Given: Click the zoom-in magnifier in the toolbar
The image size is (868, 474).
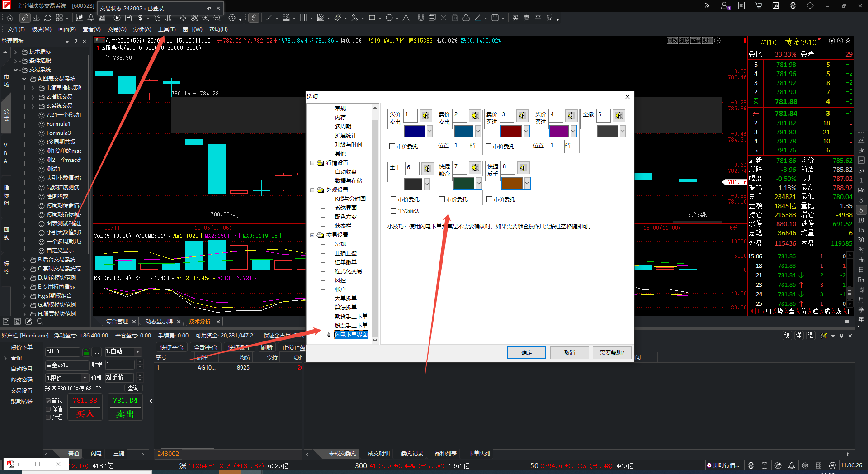Looking at the screenshot, I should pyautogui.click(x=206, y=18).
